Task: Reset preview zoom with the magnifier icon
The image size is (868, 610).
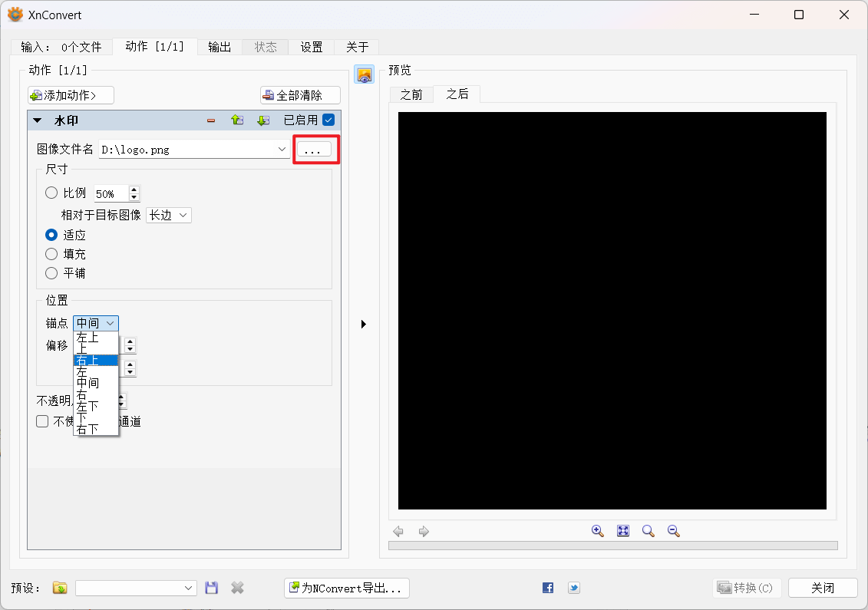Action: pos(649,532)
